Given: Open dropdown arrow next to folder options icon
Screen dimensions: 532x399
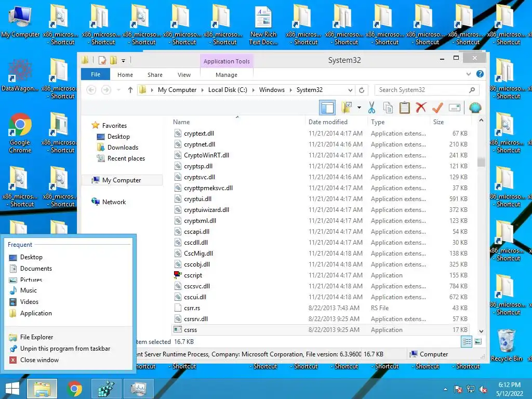Looking at the screenshot, I should coord(359,108).
